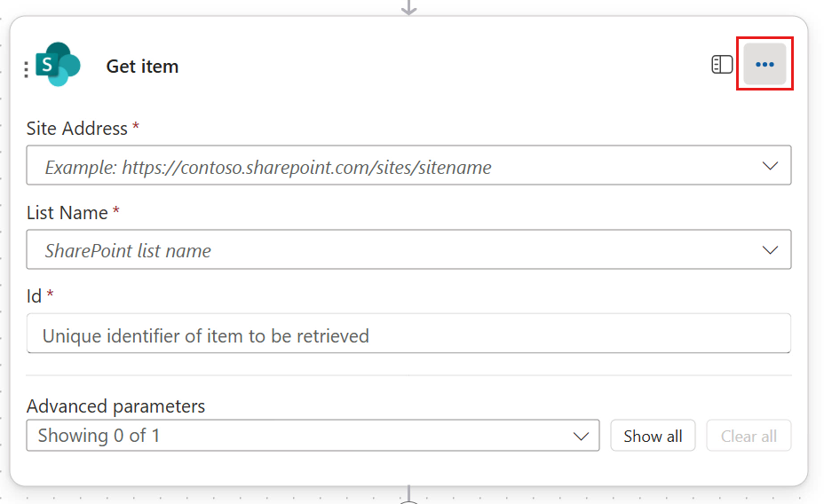The height and width of the screenshot is (504, 824).
Task: Open the ellipsis more options menu
Action: pyautogui.click(x=765, y=65)
